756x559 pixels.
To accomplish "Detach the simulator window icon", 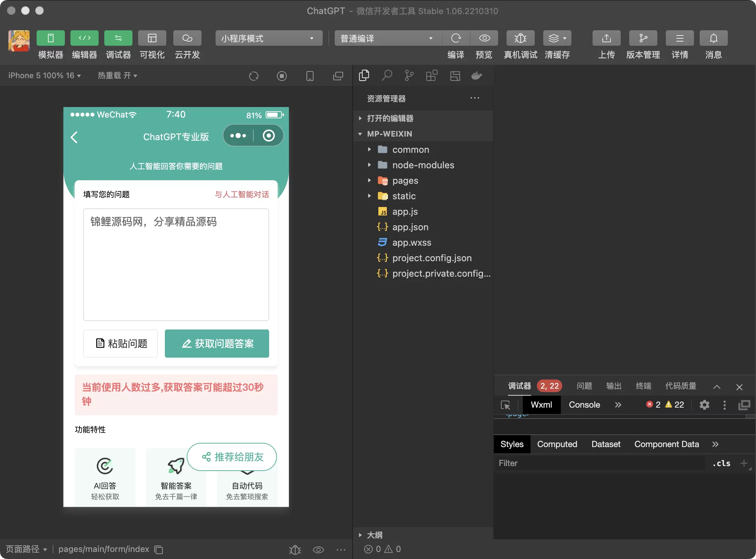I will point(338,76).
